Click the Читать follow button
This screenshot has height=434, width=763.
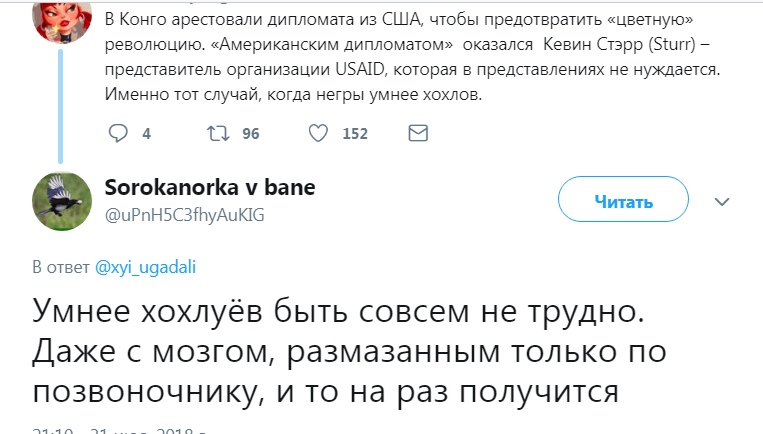click(623, 201)
